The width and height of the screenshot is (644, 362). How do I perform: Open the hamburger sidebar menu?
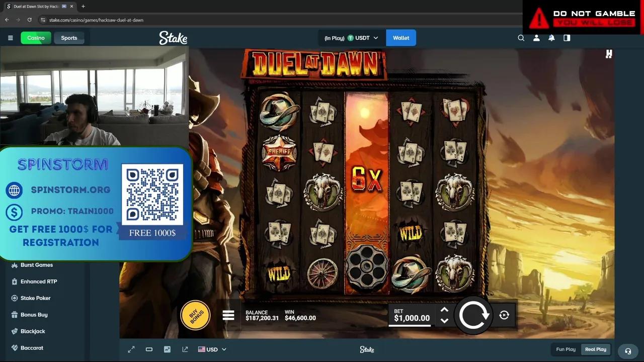pos(10,38)
